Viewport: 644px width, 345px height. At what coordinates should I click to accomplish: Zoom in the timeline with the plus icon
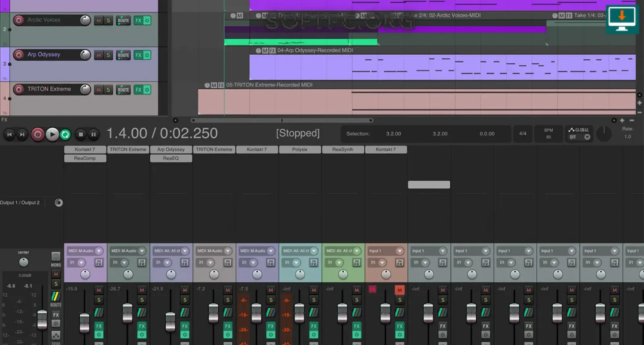[622, 120]
